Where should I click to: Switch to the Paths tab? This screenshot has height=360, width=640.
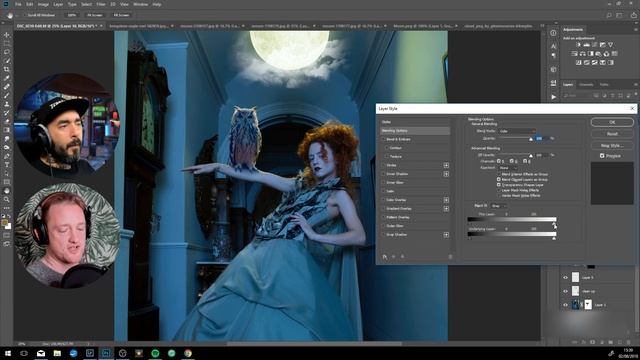point(604,84)
